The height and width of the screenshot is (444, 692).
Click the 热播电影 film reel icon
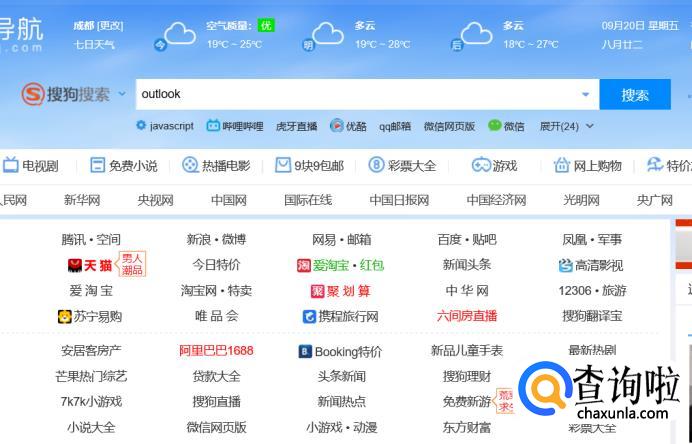[x=190, y=165]
